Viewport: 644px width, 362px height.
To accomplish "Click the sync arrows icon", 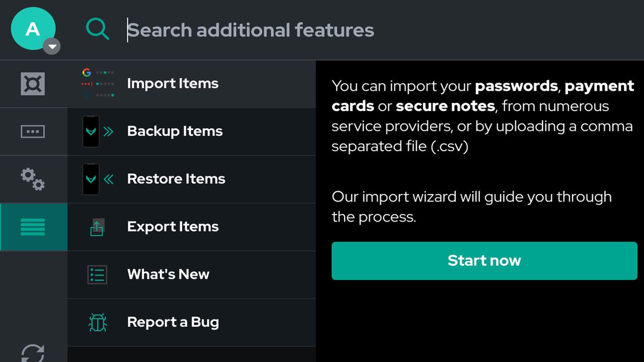I will 33,351.
